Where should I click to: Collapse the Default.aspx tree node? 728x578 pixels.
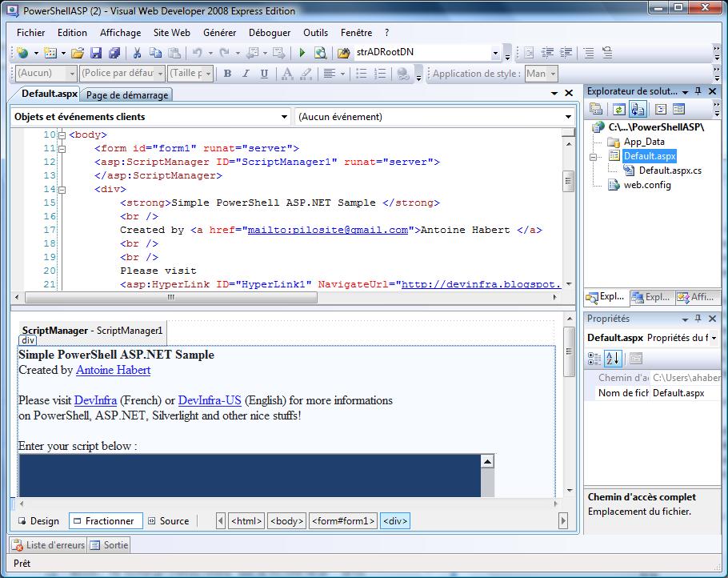coord(593,157)
